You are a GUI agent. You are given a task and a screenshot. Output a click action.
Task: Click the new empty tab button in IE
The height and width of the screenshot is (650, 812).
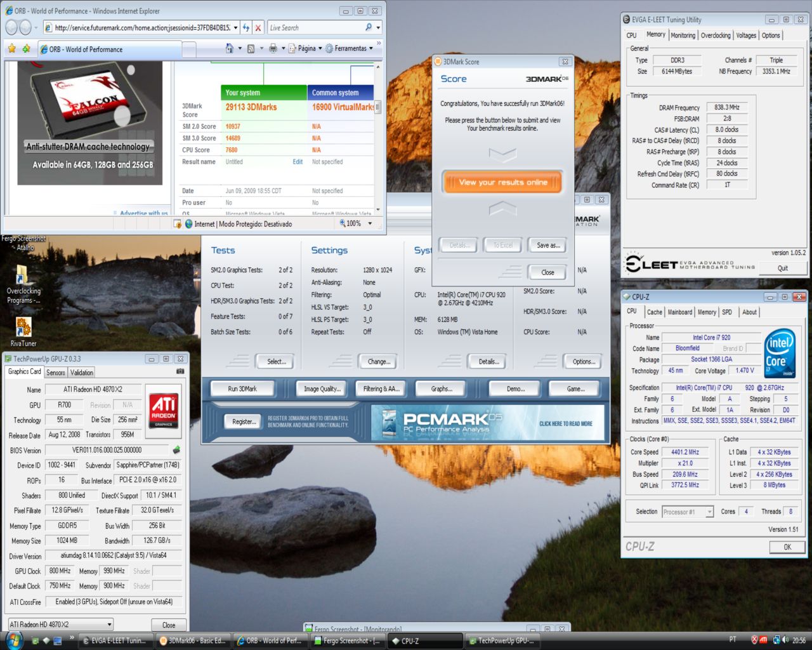pyautogui.click(x=190, y=49)
